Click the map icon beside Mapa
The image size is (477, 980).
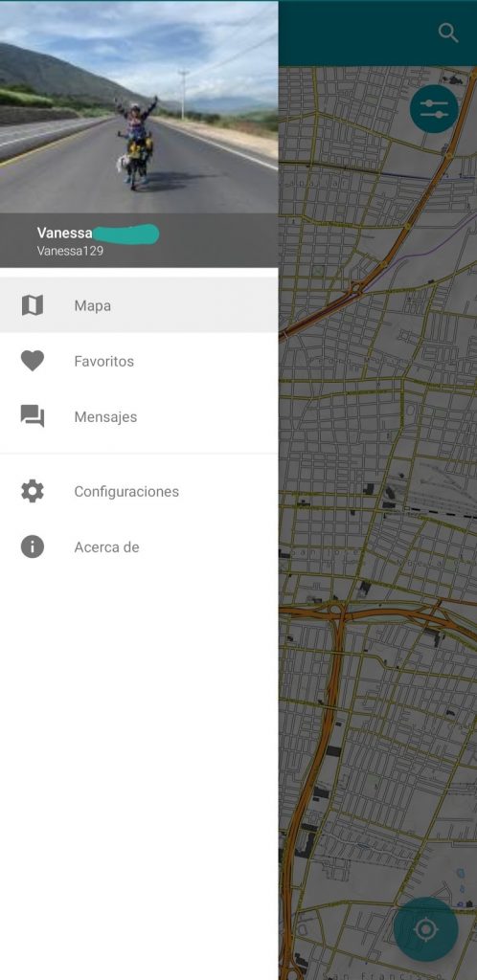pos(33,305)
